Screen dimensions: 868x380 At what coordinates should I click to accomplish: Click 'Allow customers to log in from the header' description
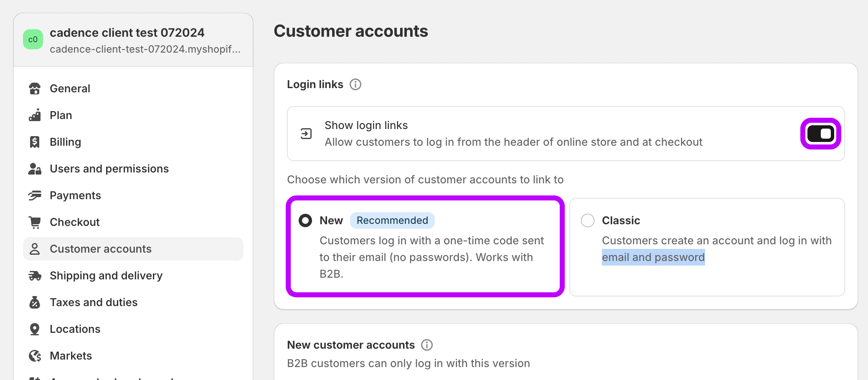point(513,142)
